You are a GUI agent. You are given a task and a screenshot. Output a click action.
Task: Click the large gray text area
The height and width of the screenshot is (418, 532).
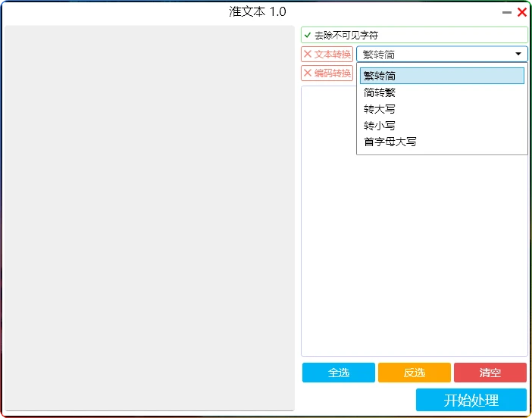tap(149, 218)
